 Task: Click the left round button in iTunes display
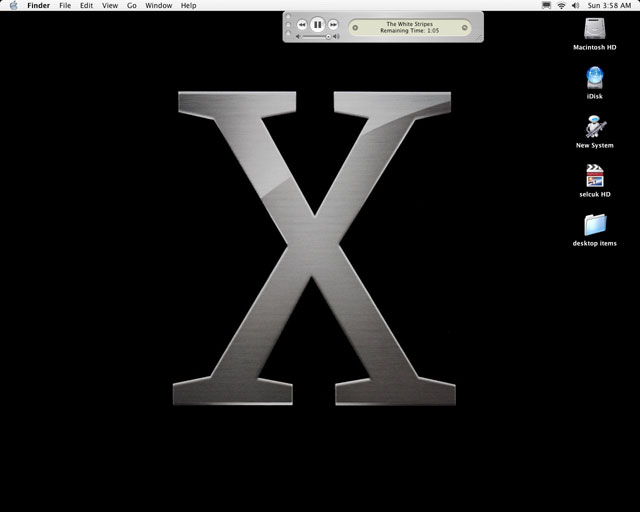[355, 28]
